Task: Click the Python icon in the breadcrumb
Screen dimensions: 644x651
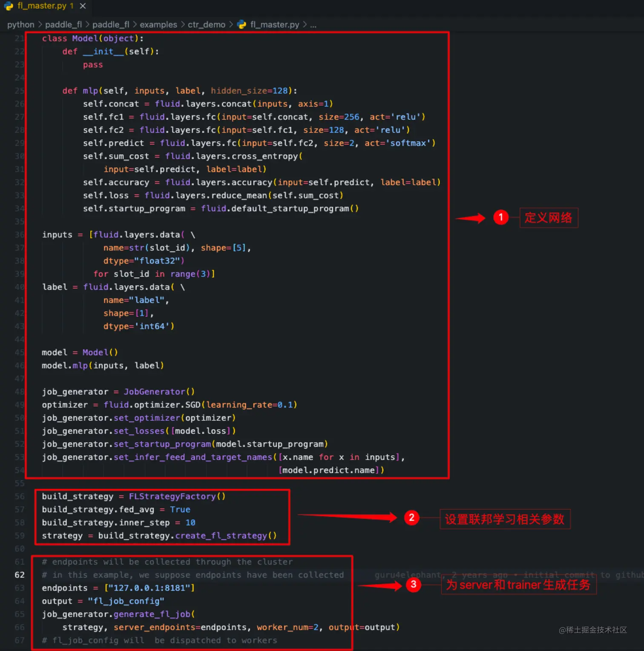Action: [242, 25]
